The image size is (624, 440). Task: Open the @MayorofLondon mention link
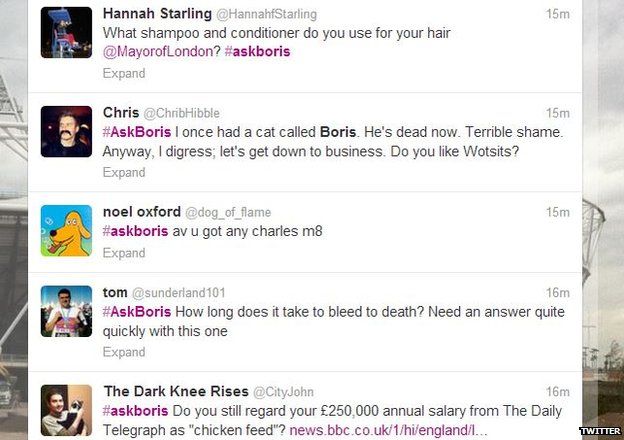pyautogui.click(x=158, y=51)
